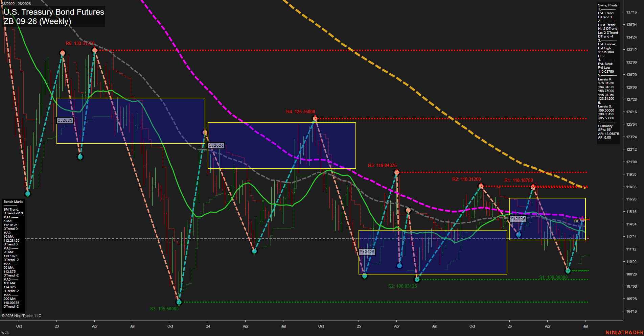Image resolution: width=644 pixels, height=336 pixels.
Task: Select the swing low pivot at S2 108.03125
Action: [x=417, y=280]
